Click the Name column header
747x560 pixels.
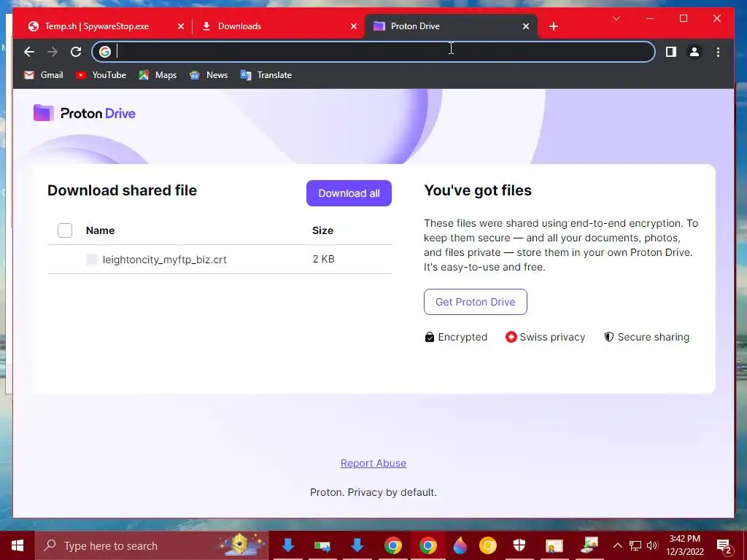point(100,230)
